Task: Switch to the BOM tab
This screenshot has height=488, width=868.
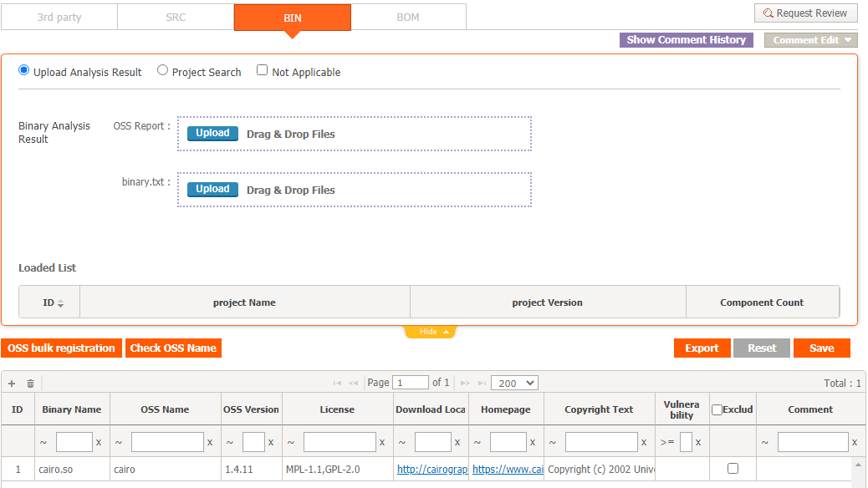Action: (x=408, y=18)
